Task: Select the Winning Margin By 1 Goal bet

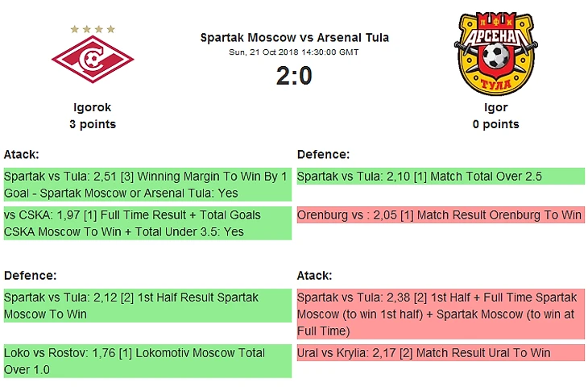Action: pos(146,185)
